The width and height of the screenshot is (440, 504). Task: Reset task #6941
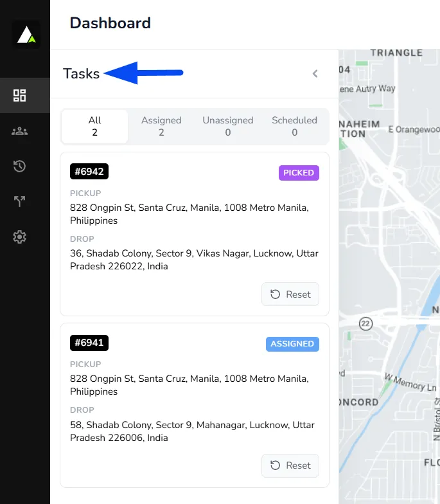point(290,465)
